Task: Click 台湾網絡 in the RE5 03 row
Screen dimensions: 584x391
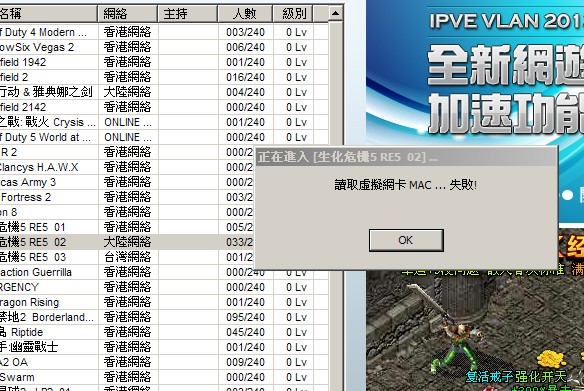Action: (127, 257)
